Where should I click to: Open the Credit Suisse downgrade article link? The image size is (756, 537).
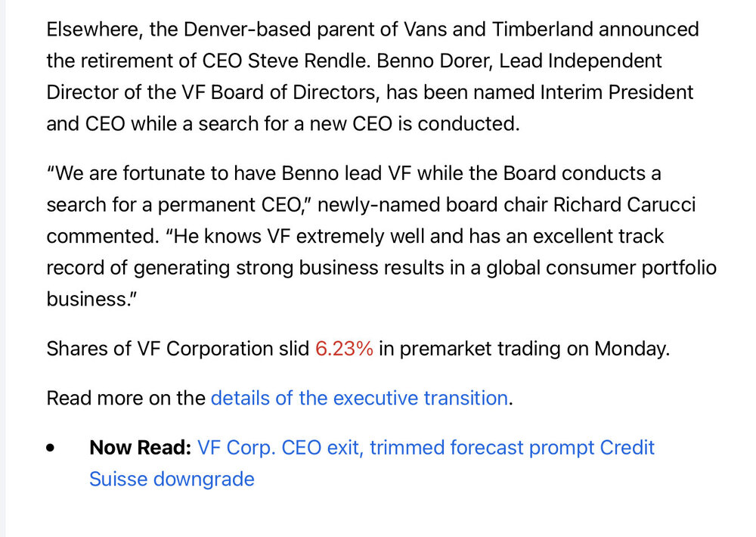click(x=426, y=448)
